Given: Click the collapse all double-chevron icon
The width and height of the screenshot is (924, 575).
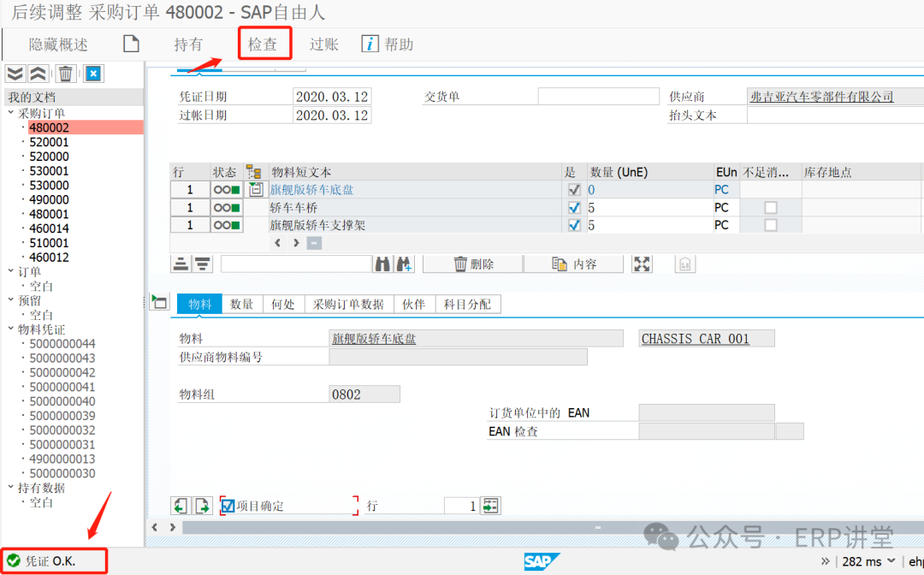Looking at the screenshot, I should pyautogui.click(x=38, y=74).
